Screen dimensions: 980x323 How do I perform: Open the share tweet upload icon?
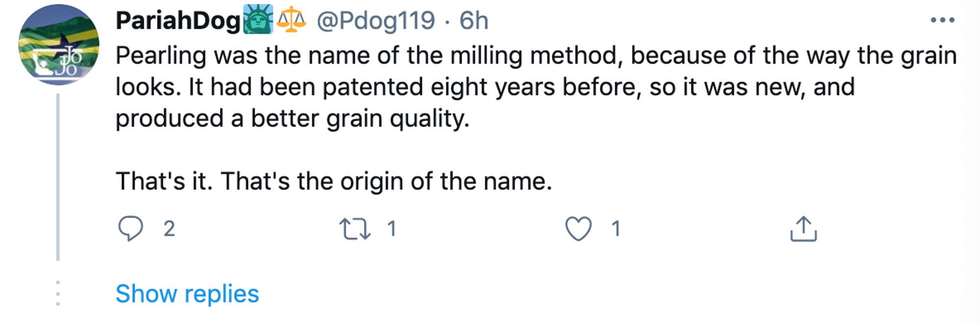pyautogui.click(x=804, y=229)
